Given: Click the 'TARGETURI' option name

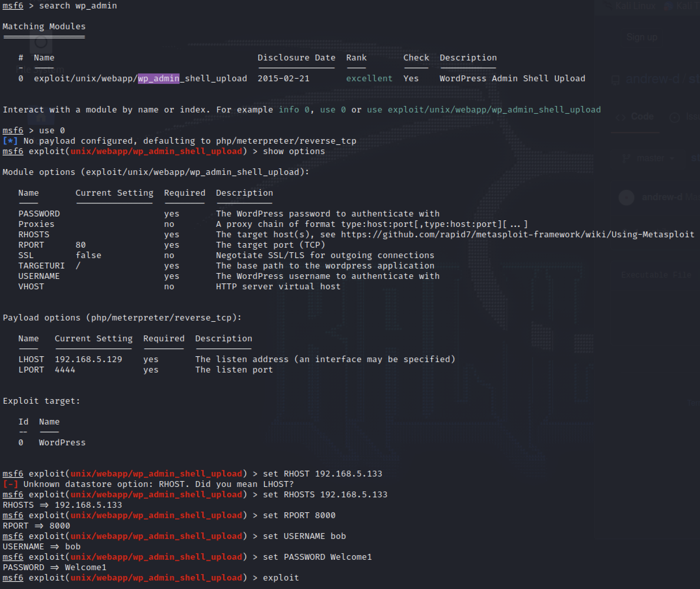Looking at the screenshot, I should [x=41, y=266].
